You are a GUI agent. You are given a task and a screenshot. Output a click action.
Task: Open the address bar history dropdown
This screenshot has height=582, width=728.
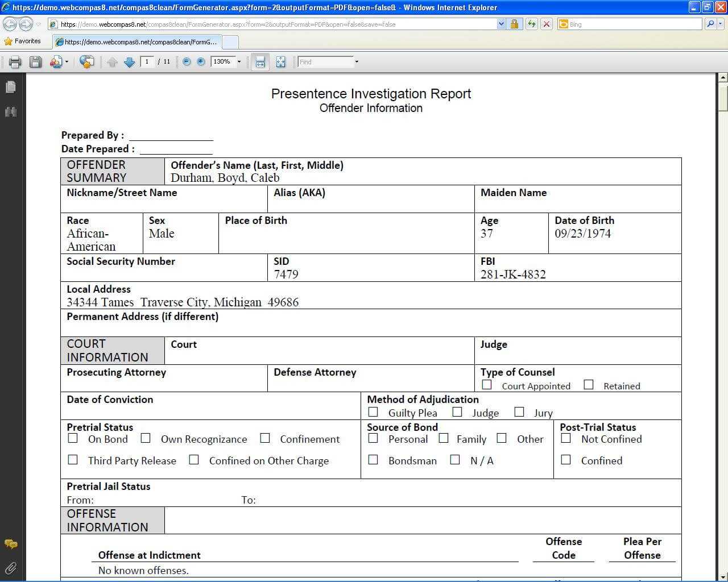pyautogui.click(x=500, y=24)
